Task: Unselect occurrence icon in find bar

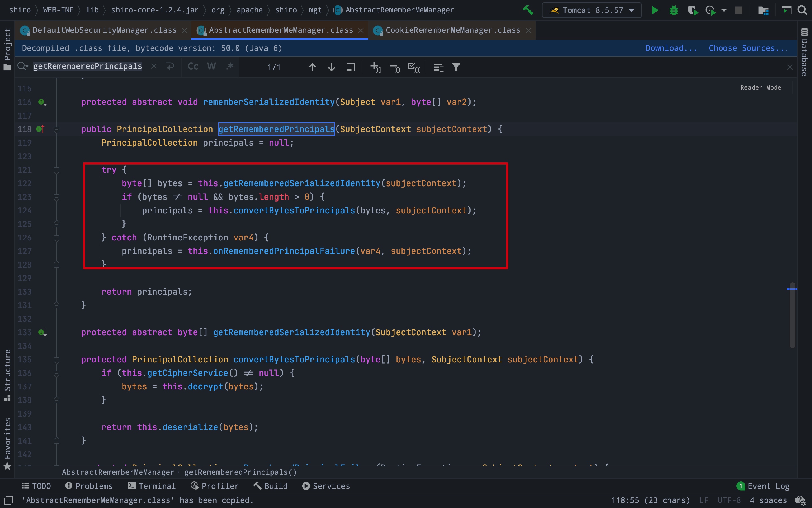Action: click(395, 68)
